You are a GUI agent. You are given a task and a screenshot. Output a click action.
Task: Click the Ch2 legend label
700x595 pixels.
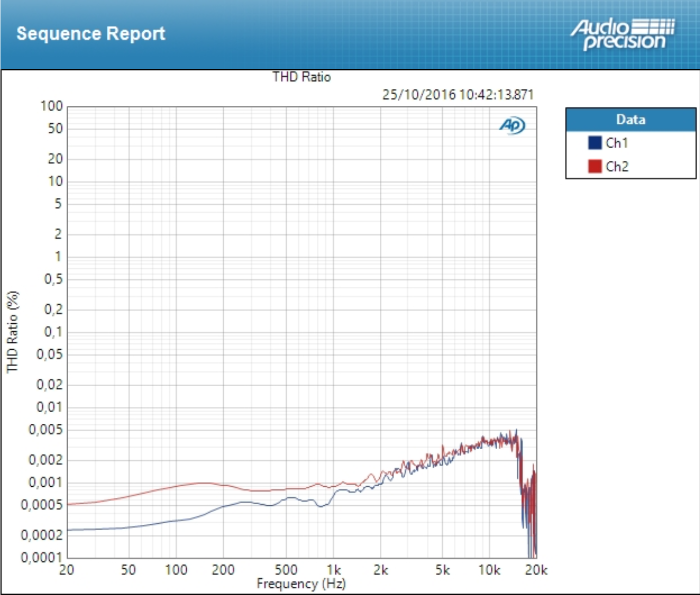pos(617,166)
